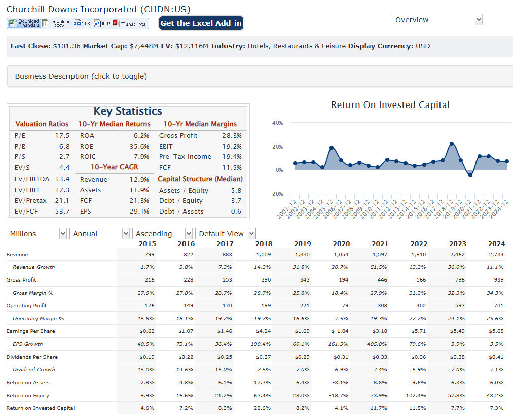513x420 pixels.
Task: Click the 10-Year CAGR heading
Action: [115, 167]
